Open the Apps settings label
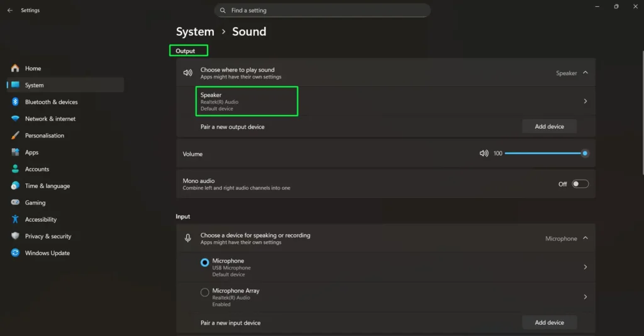The image size is (644, 336). (x=31, y=152)
